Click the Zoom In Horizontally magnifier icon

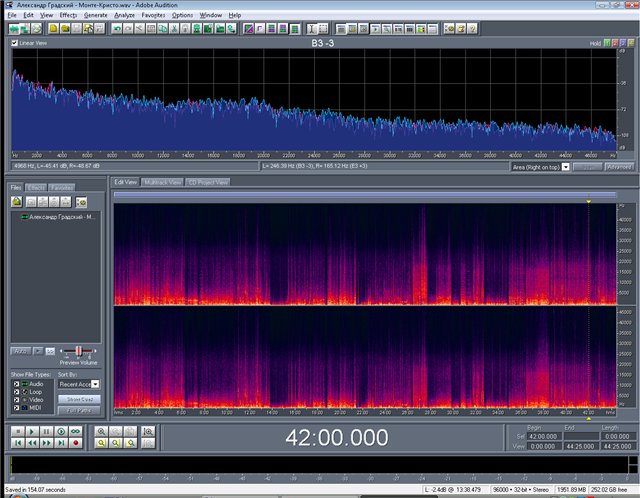(x=102, y=430)
